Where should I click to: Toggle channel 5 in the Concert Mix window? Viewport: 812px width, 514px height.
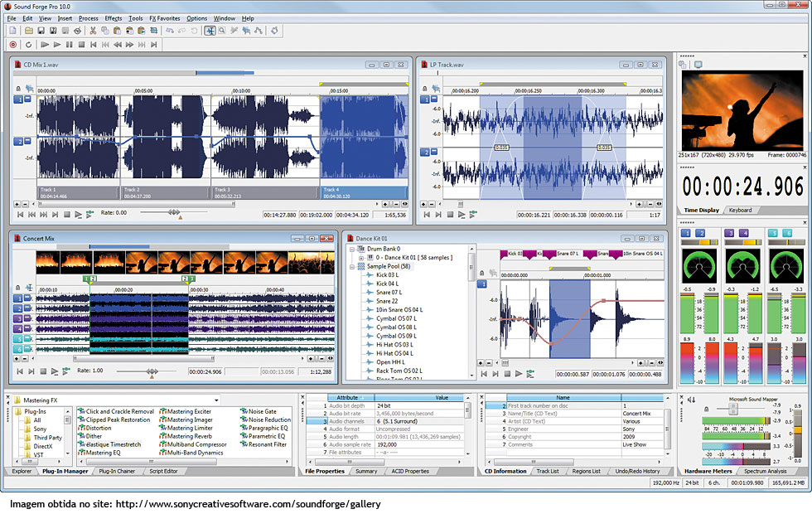(x=18, y=339)
